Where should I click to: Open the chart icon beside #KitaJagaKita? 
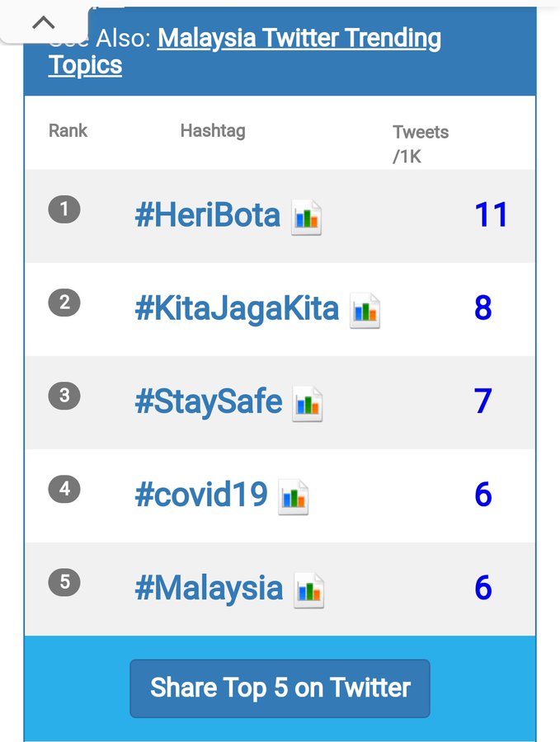pyautogui.click(x=365, y=311)
